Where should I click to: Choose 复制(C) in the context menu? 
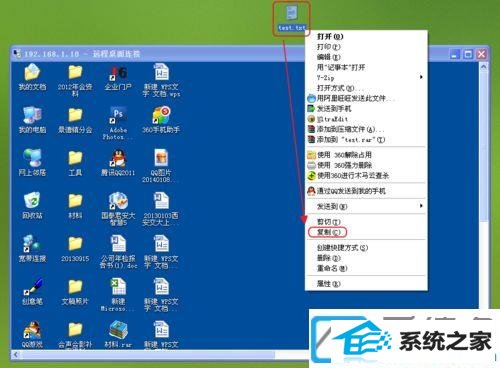coord(366,232)
